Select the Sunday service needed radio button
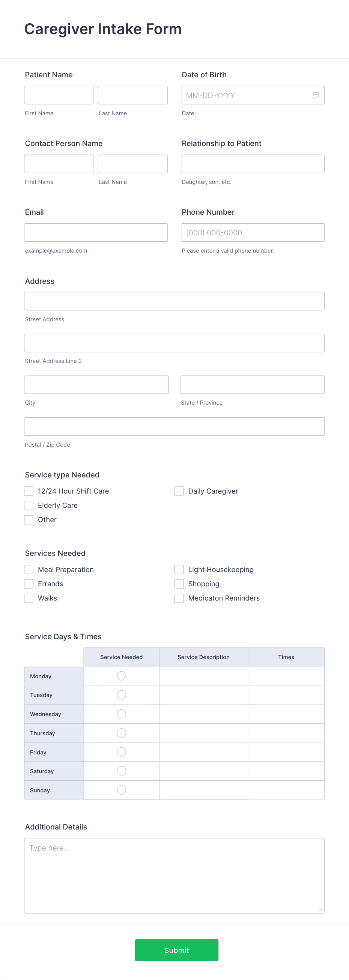Image resolution: width=349 pixels, height=980 pixels. pyautogui.click(x=121, y=790)
